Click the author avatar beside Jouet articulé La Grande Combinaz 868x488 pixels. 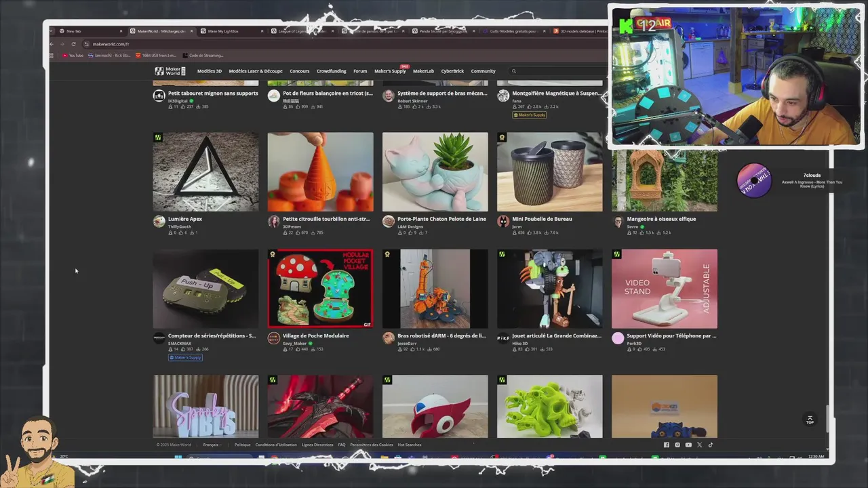coord(503,338)
